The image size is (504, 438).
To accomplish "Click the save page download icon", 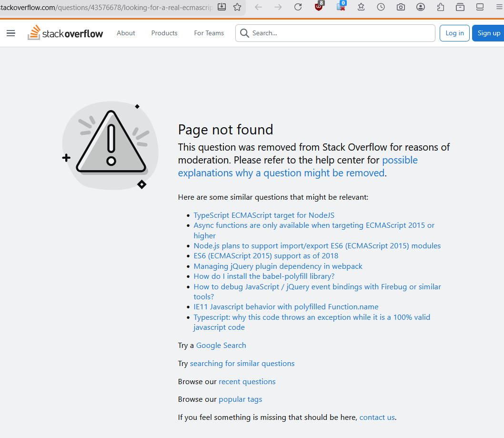I will point(222,7).
